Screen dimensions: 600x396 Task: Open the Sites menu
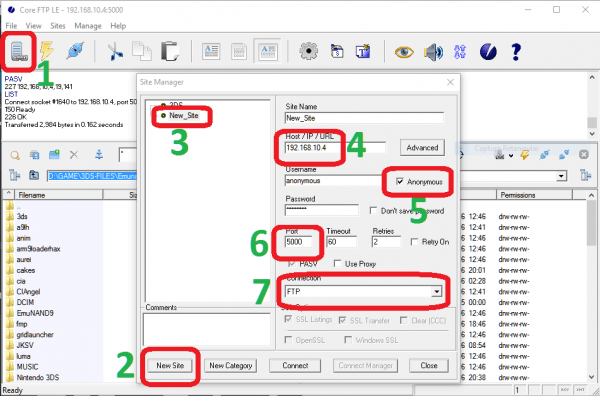(58, 26)
